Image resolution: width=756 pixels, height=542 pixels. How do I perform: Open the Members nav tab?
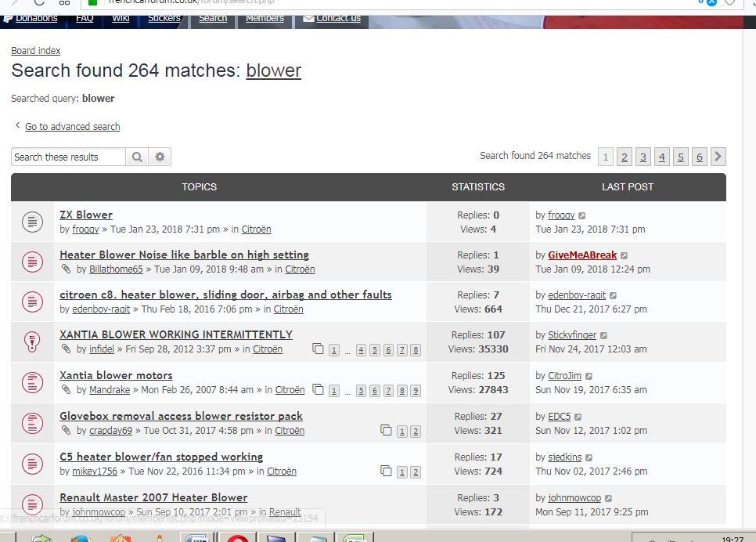coord(265,18)
